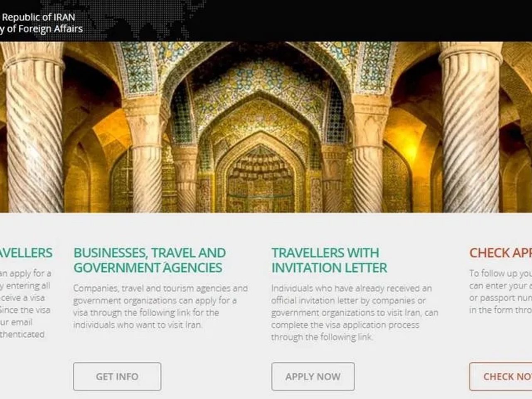Click the description text under TRAVELLERS heading

[x=25, y=304]
